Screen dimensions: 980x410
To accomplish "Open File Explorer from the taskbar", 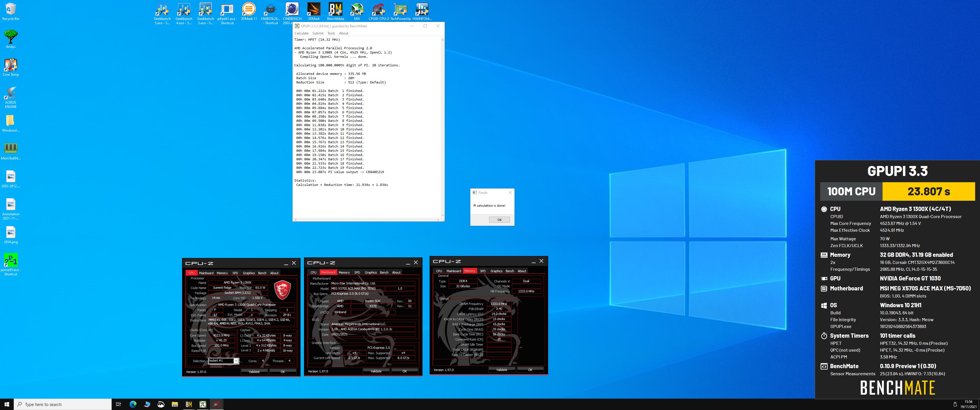I will [x=175, y=404].
